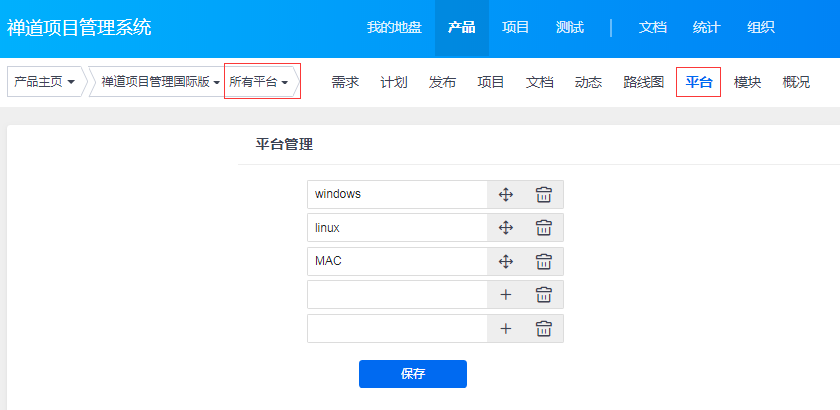The image size is (840, 410).
Task: Select 项目 in top navigation bar
Action: [x=515, y=27]
